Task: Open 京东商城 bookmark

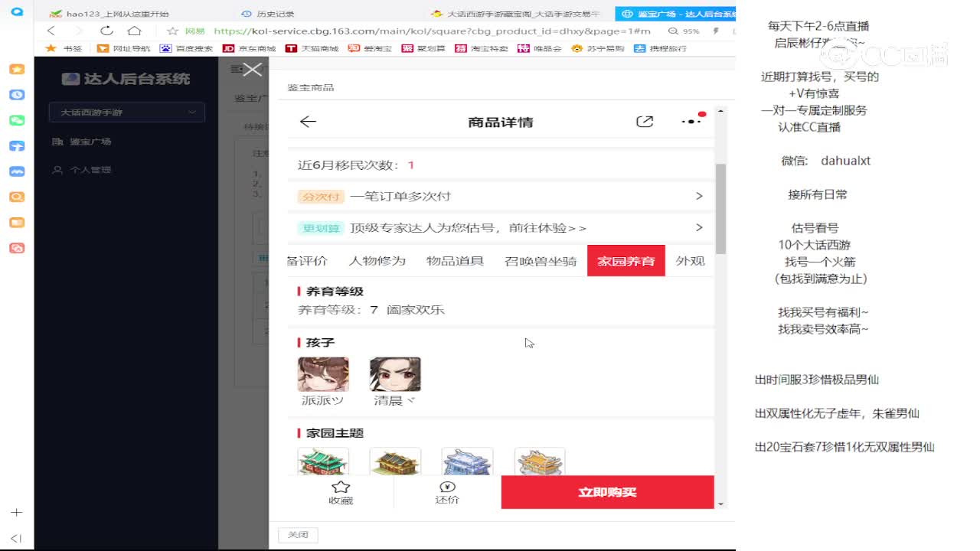Action: [249, 48]
